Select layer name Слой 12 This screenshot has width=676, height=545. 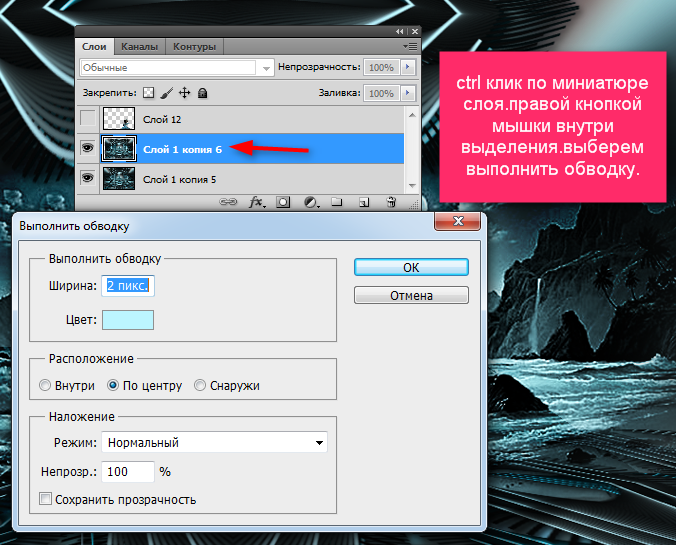[x=162, y=119]
